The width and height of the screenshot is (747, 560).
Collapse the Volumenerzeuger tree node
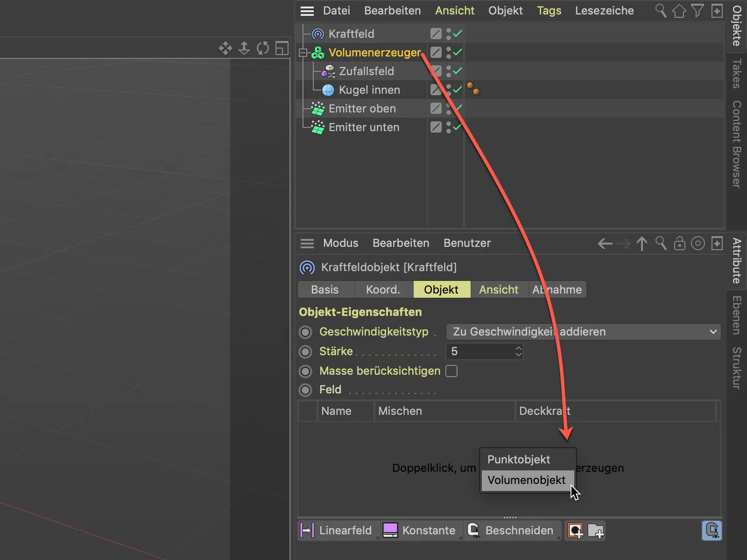303,53
